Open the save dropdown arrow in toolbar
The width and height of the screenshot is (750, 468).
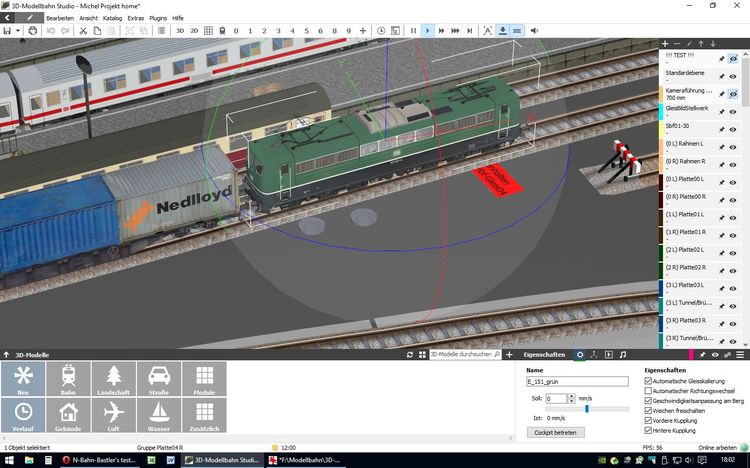pos(17,31)
